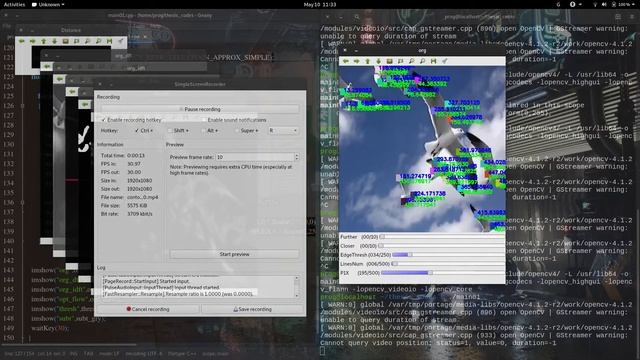640x360 pixels.
Task: Click the terminal prompt at the bottom
Action: (322, 351)
